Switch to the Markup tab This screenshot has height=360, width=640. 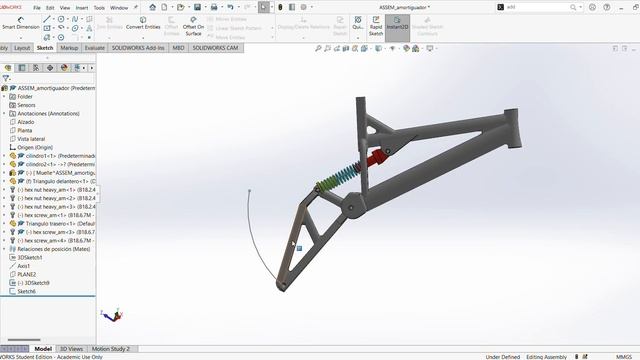(x=69, y=48)
